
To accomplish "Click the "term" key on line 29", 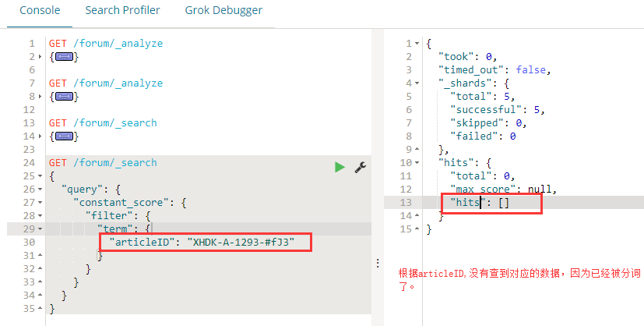I will (115, 229).
